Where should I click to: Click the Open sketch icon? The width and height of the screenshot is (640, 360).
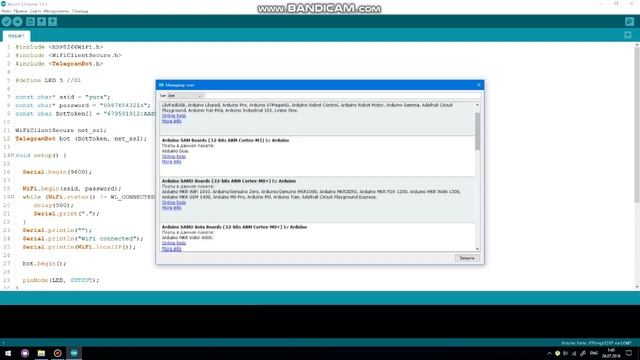coord(41,22)
